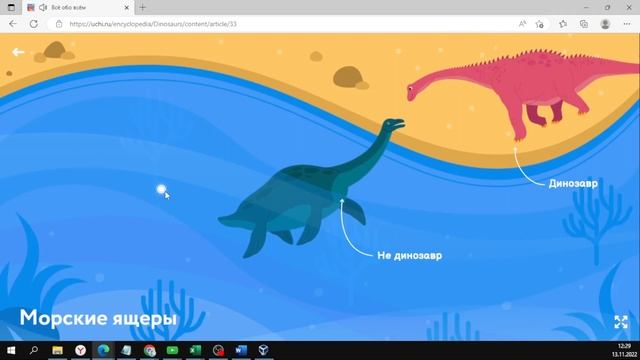Go back in the browser
The image size is (640, 360).
pos(13,24)
